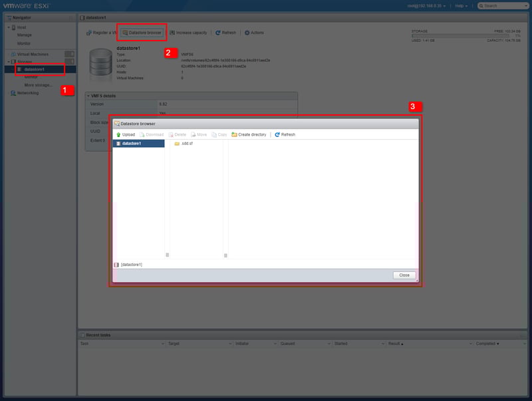
Task: Collapse the Host tree in Navigator
Action: (9, 27)
